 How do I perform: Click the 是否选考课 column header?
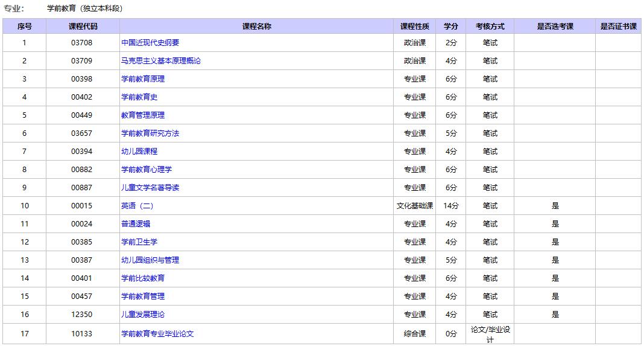pos(555,27)
